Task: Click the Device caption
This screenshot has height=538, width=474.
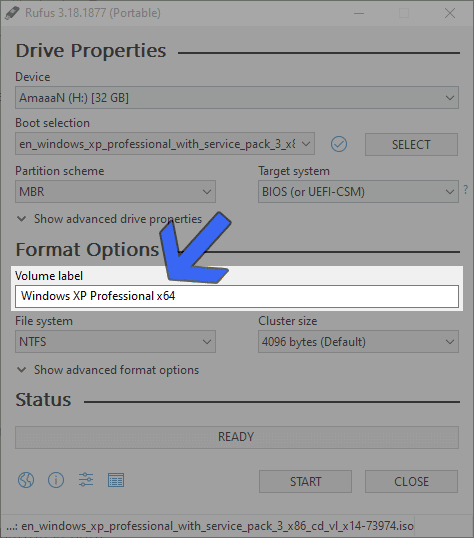Action: pos(33,77)
